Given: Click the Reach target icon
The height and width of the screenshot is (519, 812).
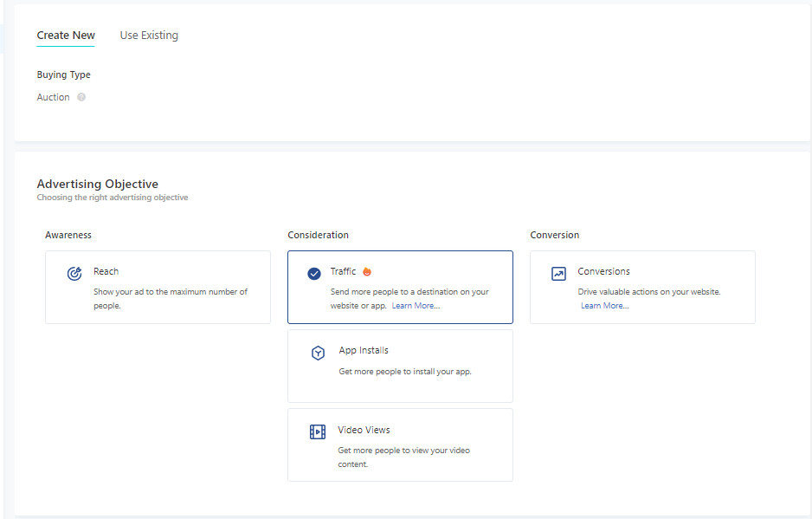Looking at the screenshot, I should 74,274.
